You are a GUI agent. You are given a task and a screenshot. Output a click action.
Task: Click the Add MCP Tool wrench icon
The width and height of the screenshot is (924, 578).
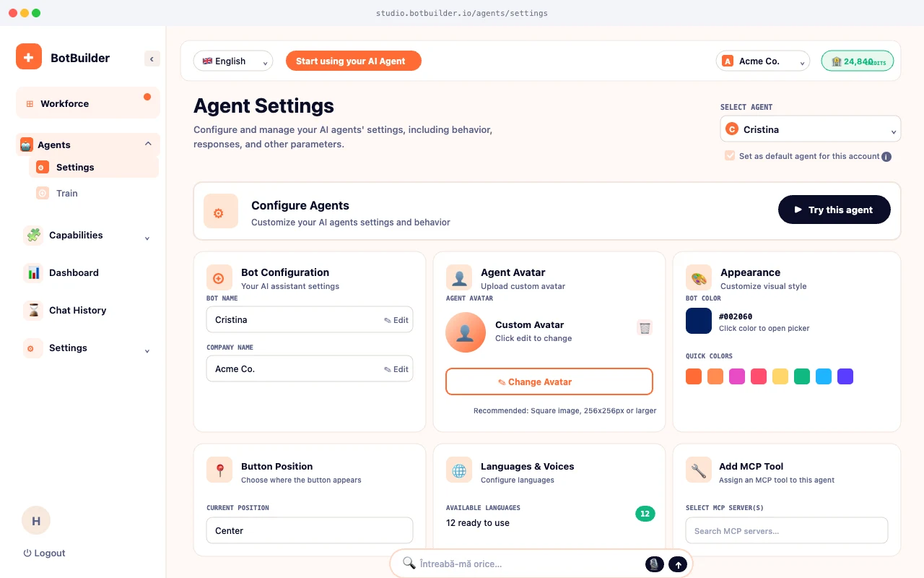699,471
